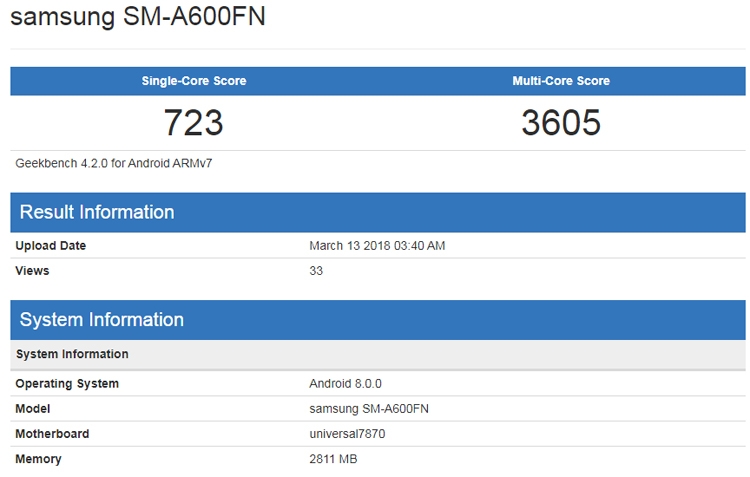Select the 'Memory' row label

[38, 459]
